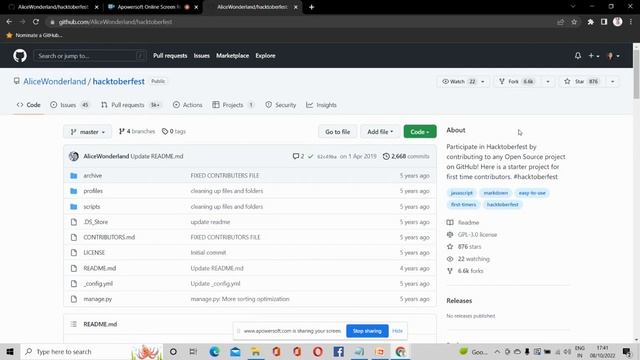This screenshot has width=640, height=360.
Task: Expand the green Code dropdown
Action: click(x=420, y=132)
